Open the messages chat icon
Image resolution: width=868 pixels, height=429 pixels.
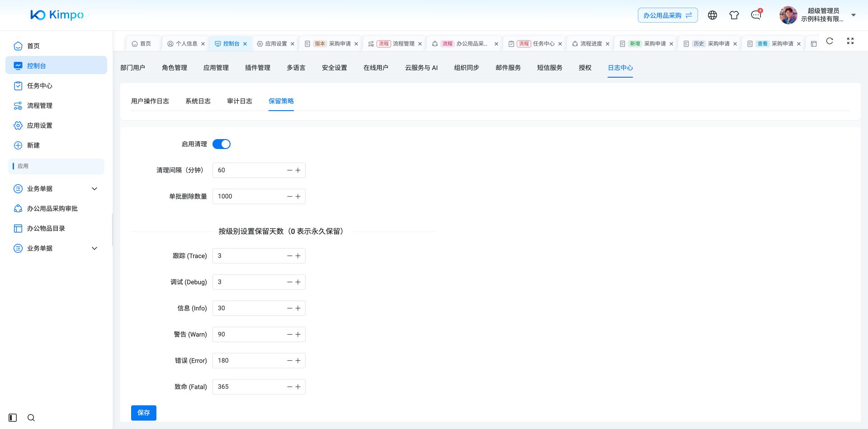coord(756,15)
